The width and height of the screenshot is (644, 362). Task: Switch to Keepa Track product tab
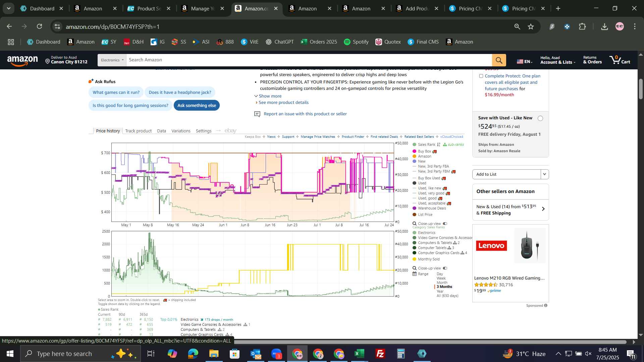(x=138, y=131)
